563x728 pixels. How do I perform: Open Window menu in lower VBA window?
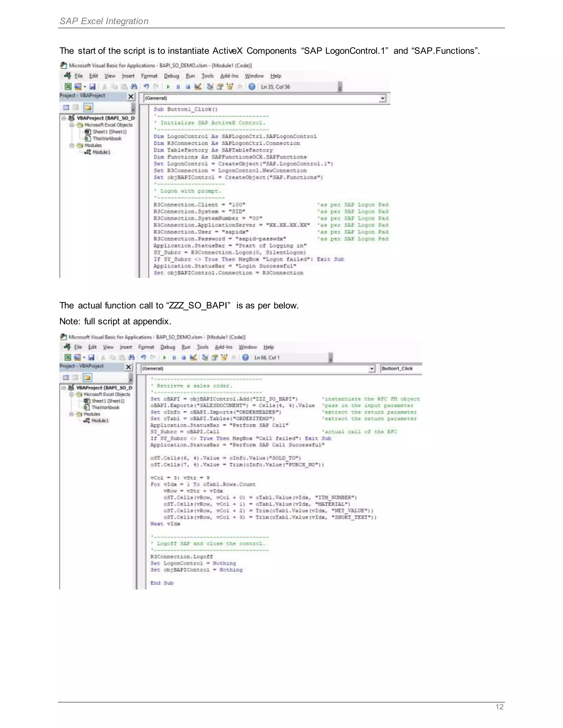pos(247,347)
